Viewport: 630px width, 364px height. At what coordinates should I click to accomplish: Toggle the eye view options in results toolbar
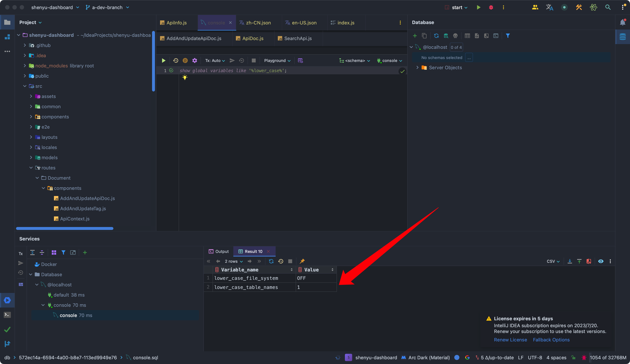(x=600, y=261)
